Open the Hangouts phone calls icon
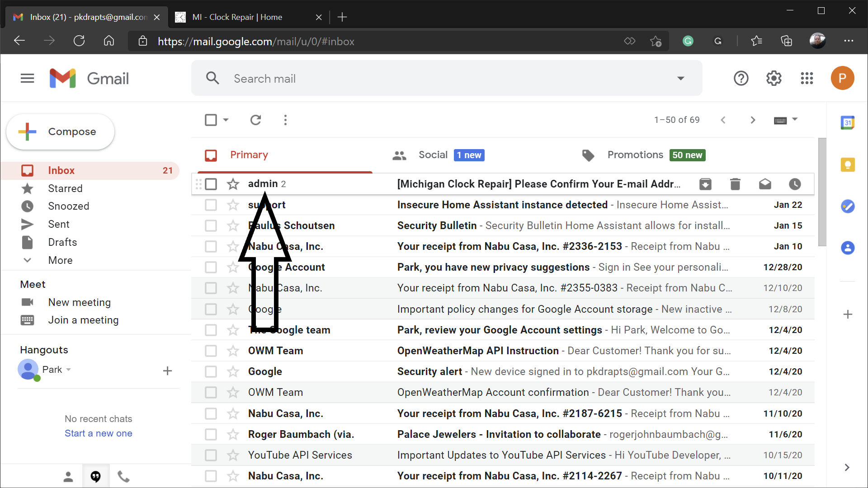The height and width of the screenshot is (488, 868). (x=123, y=476)
